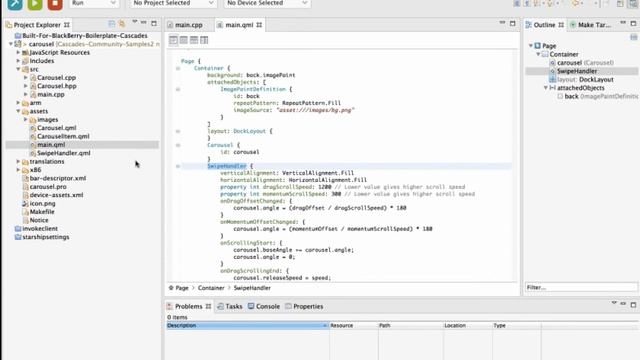Expand JavaScript Resources folder
640x360 pixels.
tap(18, 52)
